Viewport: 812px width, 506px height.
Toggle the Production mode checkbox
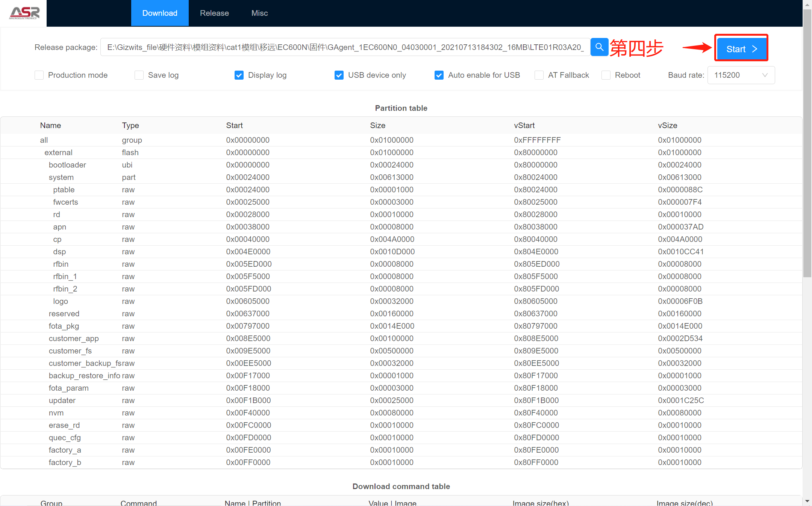[38, 75]
